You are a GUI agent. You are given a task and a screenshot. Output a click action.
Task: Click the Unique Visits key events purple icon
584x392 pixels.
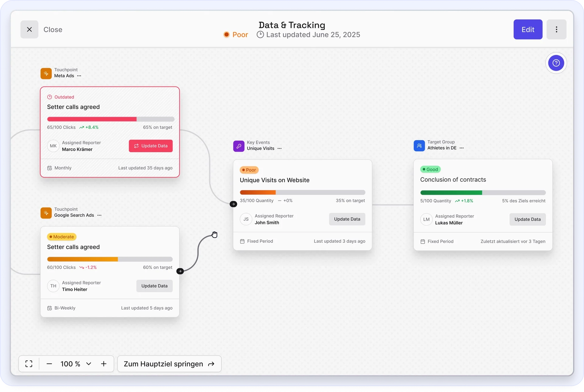[x=239, y=146]
